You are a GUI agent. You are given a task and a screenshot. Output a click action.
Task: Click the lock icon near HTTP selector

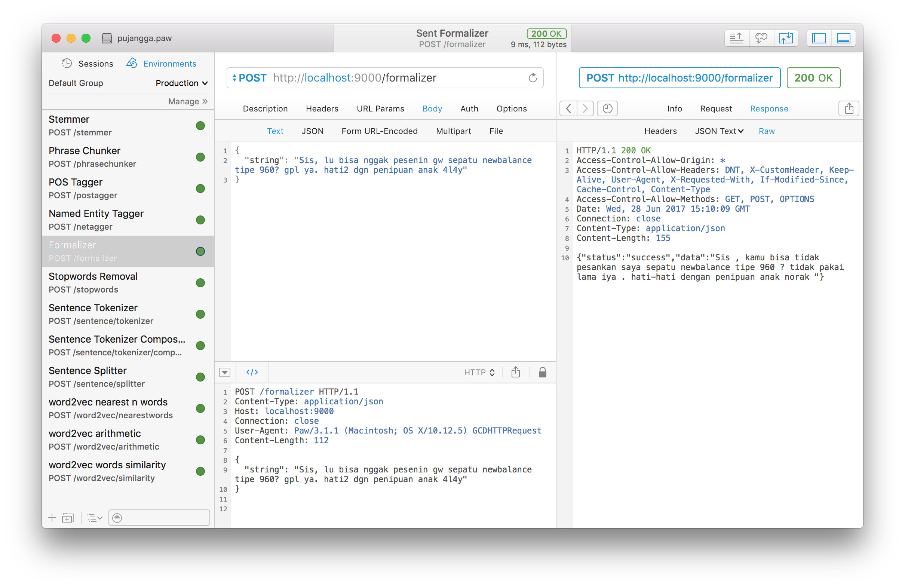pyautogui.click(x=542, y=372)
